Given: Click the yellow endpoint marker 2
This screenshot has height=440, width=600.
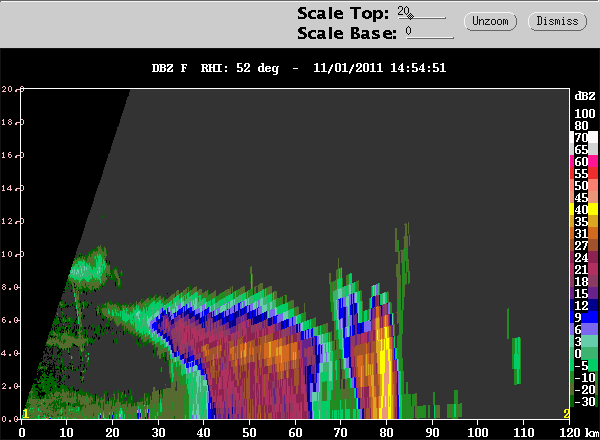Looking at the screenshot, I should coord(566,414).
